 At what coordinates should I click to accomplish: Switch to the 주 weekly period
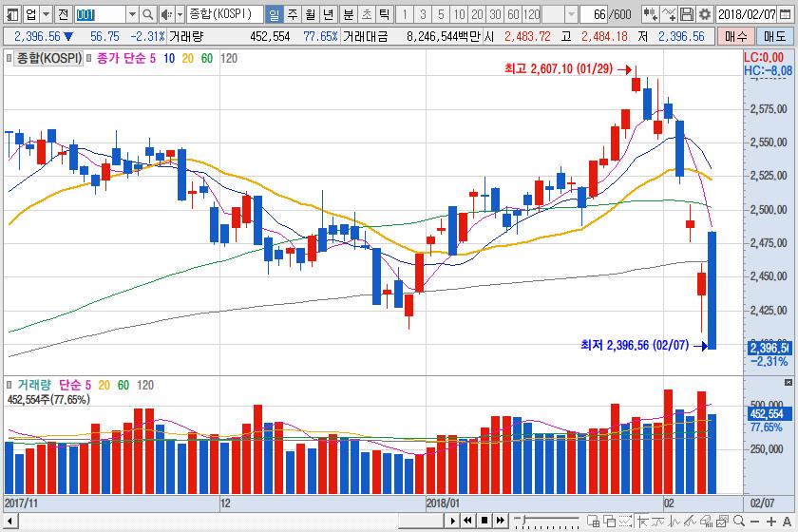click(293, 14)
